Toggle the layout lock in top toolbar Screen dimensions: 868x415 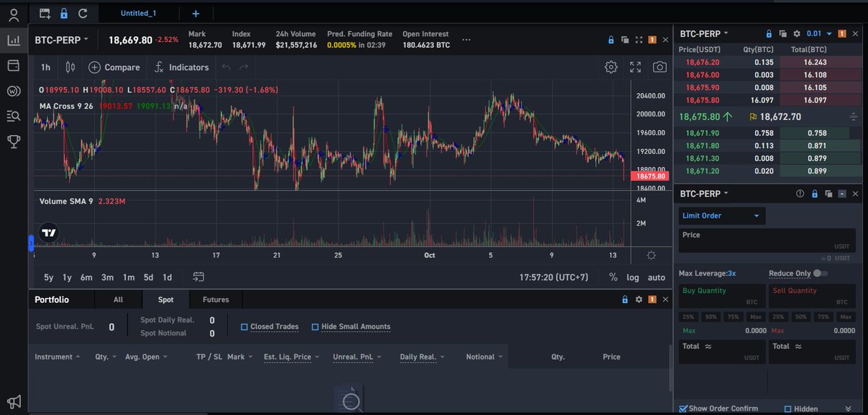pos(64,13)
